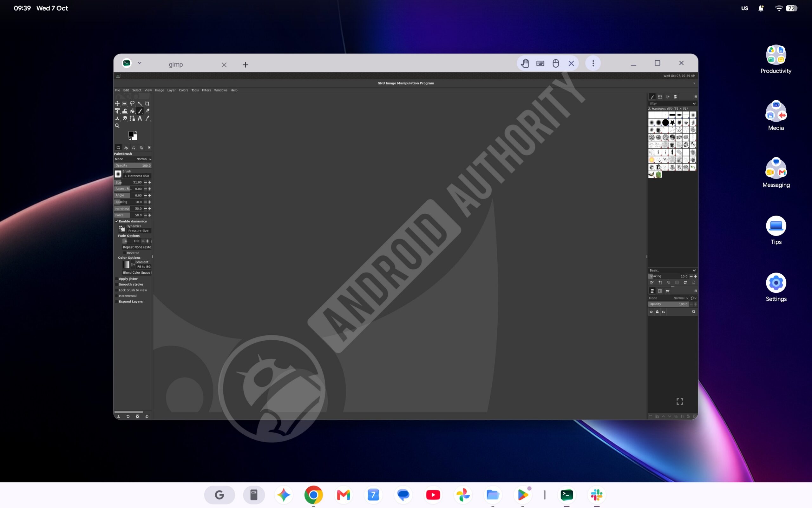Select the Rectangle Select tool
The width and height of the screenshot is (812, 508).
click(124, 104)
